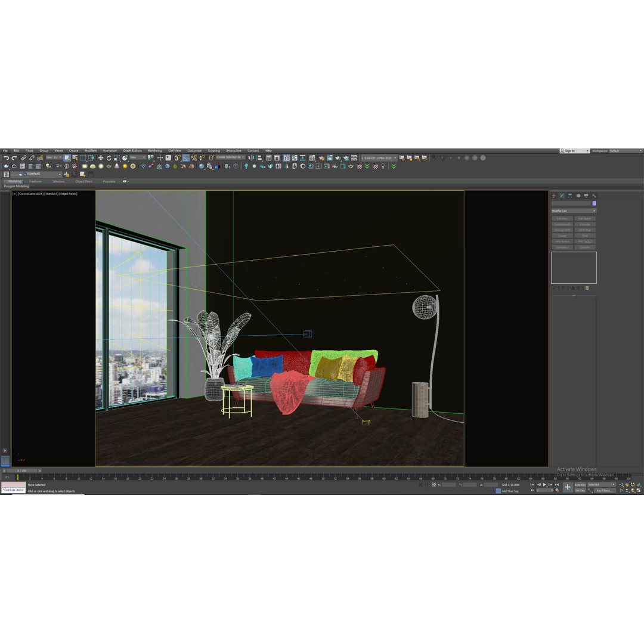Image resolution: width=644 pixels, height=644 pixels.
Task: Activate the Select and Rotate tool
Action: coord(109,157)
